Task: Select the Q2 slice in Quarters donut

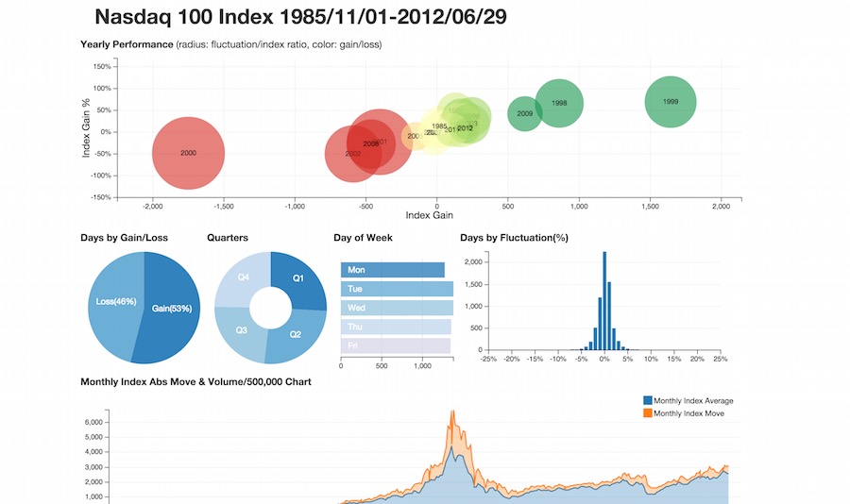Action: pos(295,334)
